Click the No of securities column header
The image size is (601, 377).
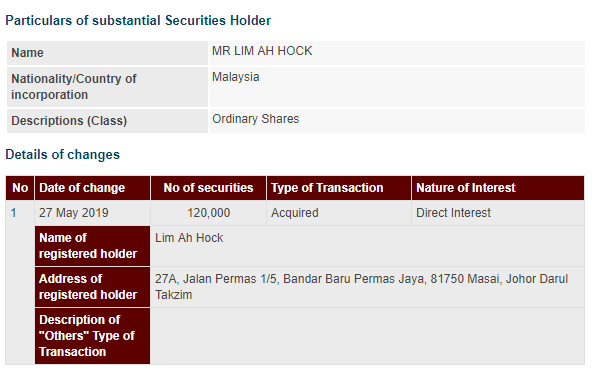coord(209,188)
